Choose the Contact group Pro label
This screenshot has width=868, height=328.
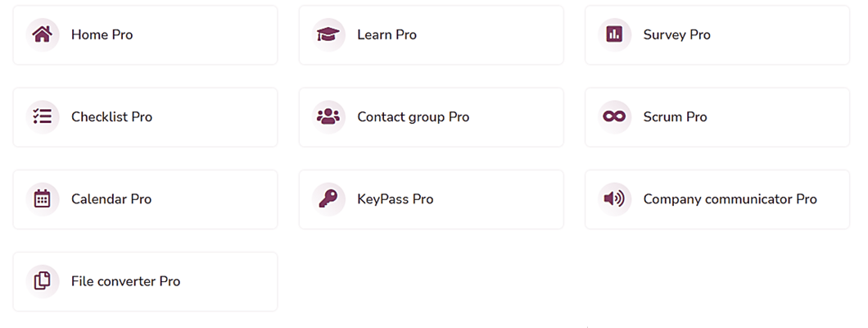click(x=413, y=117)
